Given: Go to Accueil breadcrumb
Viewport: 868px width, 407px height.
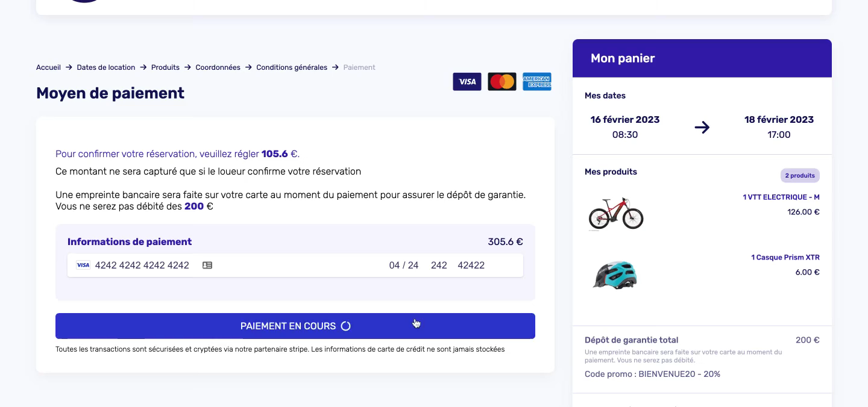Looking at the screenshot, I should (x=48, y=67).
